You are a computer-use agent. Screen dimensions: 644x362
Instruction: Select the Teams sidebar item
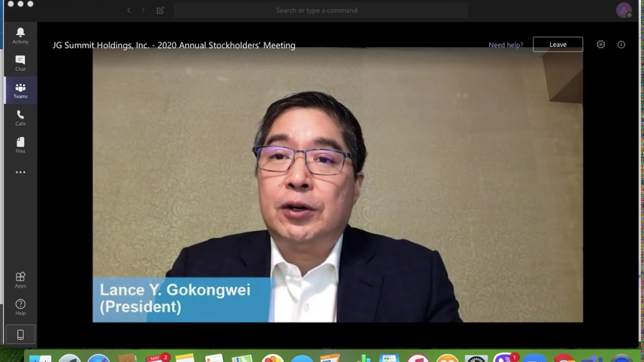(21, 90)
